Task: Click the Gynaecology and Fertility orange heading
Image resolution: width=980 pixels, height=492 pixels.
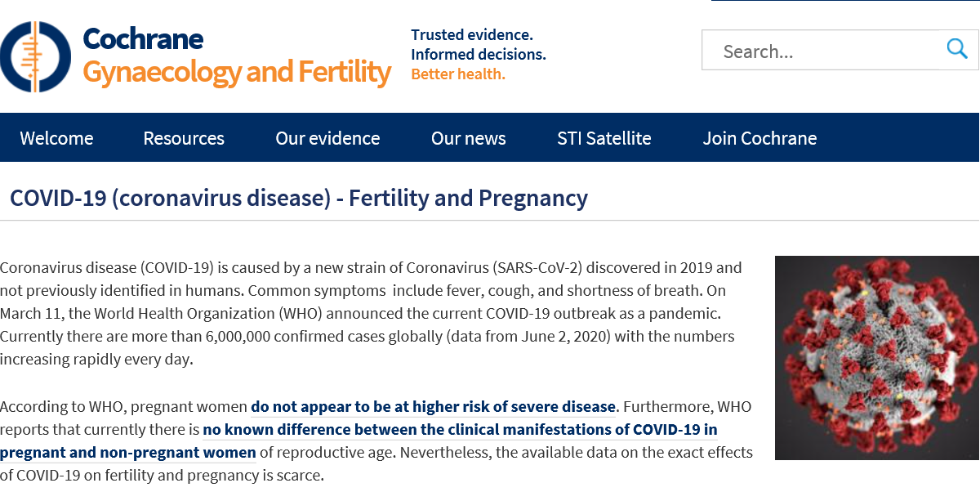Action: tap(237, 72)
